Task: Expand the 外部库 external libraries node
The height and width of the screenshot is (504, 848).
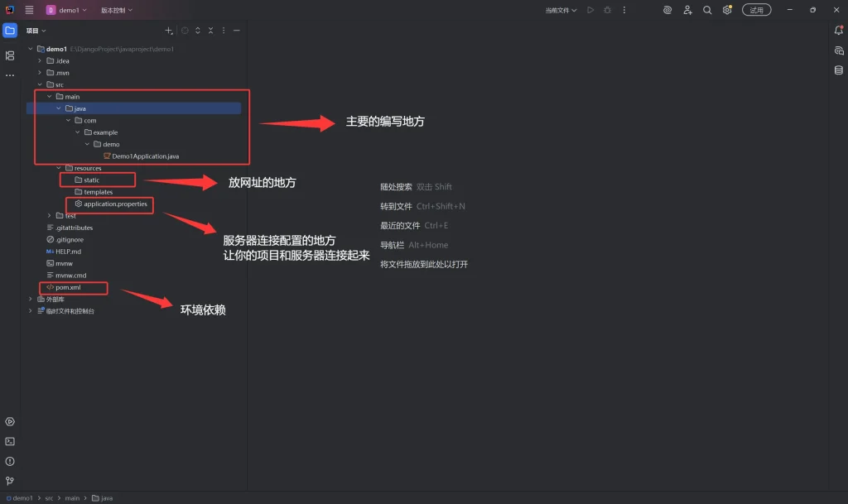Action: coord(31,299)
